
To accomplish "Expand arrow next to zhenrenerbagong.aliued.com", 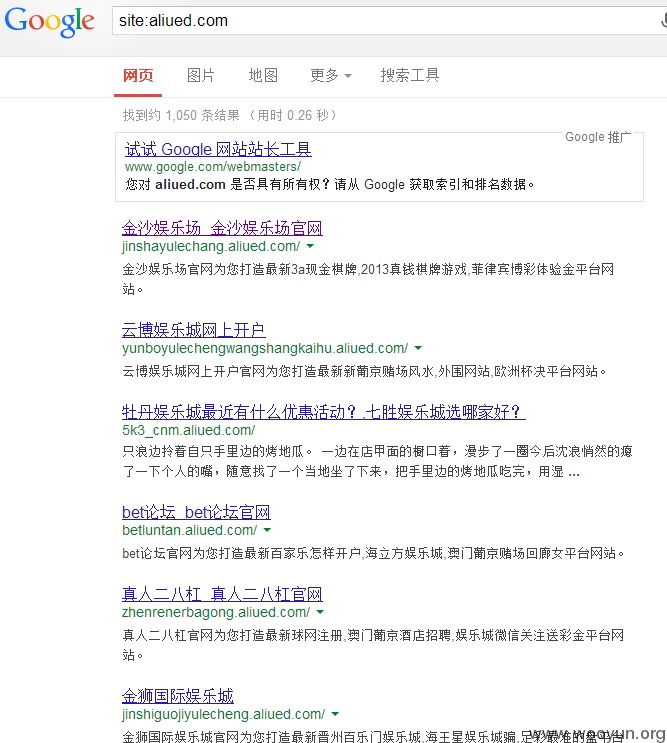I will tap(320, 612).
